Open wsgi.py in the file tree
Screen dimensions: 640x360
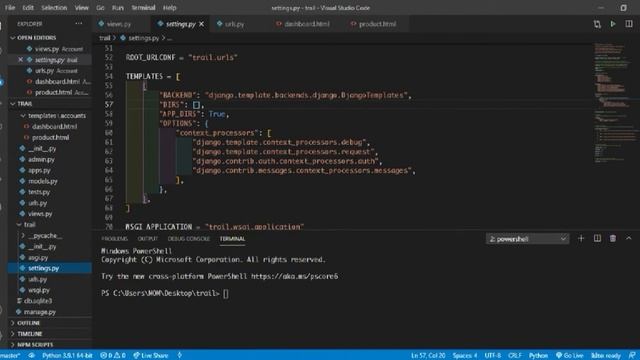(x=39, y=290)
